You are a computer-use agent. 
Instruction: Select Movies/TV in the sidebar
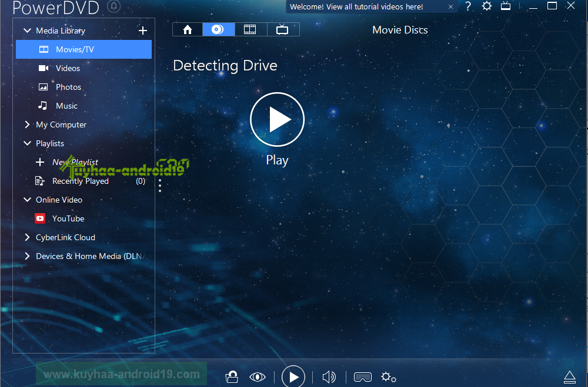83,49
